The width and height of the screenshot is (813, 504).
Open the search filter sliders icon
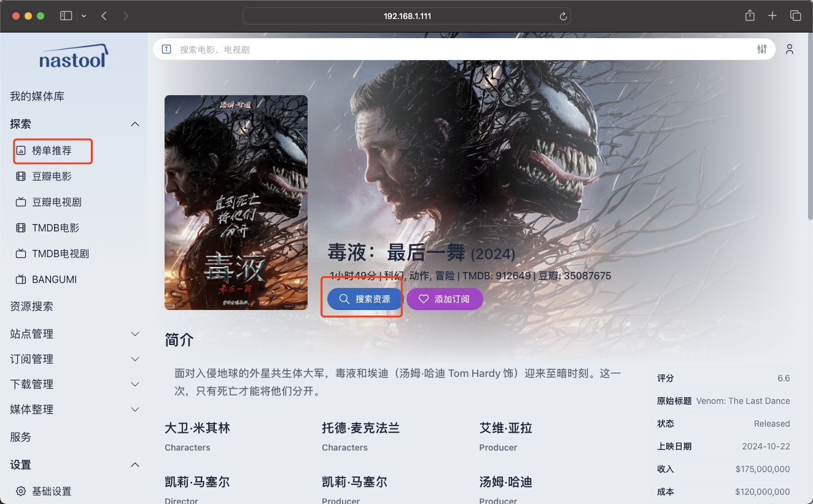(762, 49)
